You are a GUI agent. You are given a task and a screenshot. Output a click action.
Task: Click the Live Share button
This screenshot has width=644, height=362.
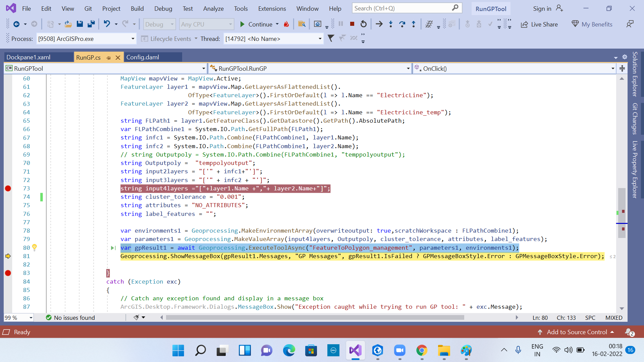click(x=539, y=24)
